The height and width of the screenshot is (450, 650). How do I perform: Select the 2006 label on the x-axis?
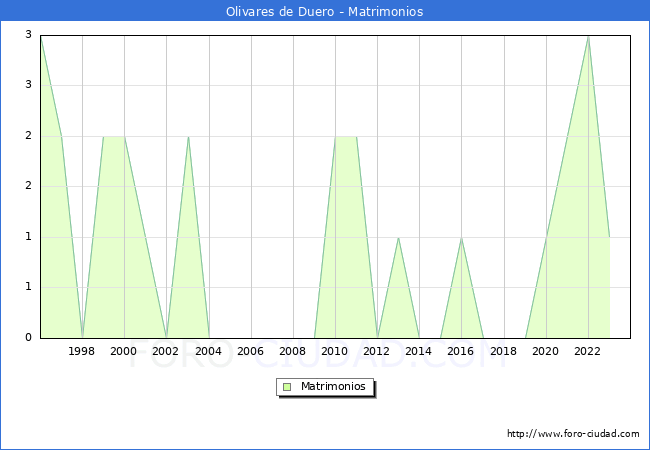(x=250, y=351)
